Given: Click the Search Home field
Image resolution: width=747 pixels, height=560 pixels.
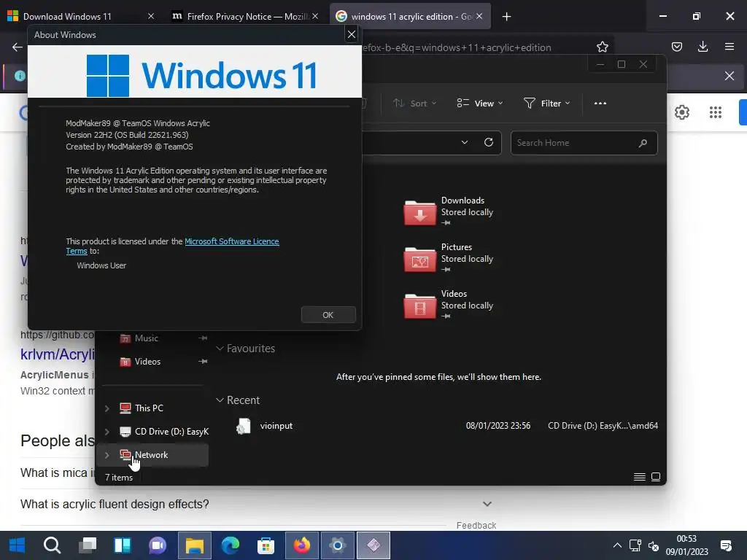Looking at the screenshot, I should 584,143.
